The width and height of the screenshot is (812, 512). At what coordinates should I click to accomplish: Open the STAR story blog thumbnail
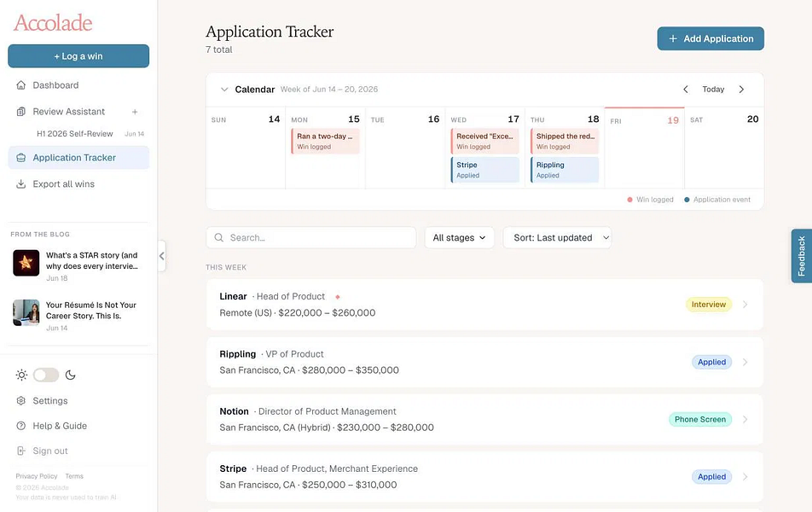pyautogui.click(x=26, y=263)
